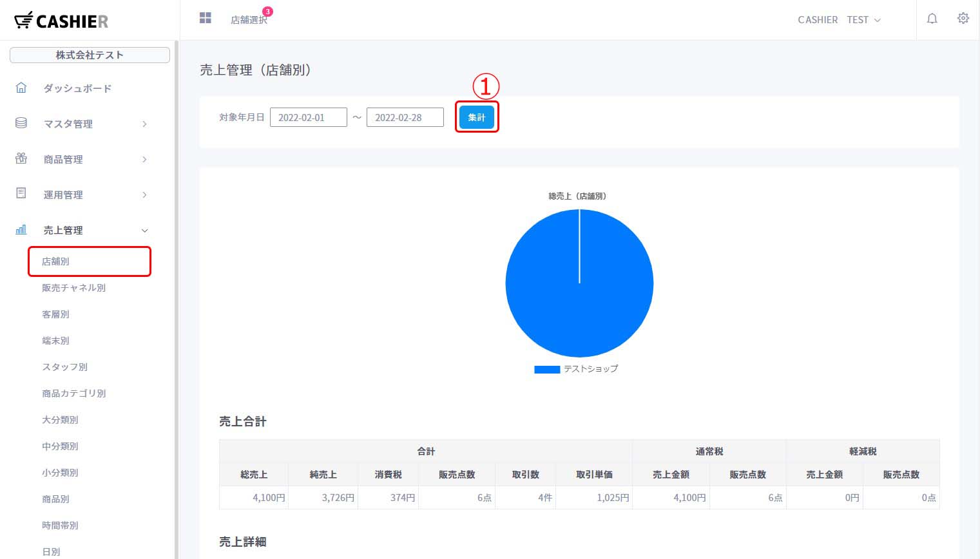This screenshot has height=559, width=980.
Task: Click the start date field 2022-02-01
Action: [309, 117]
